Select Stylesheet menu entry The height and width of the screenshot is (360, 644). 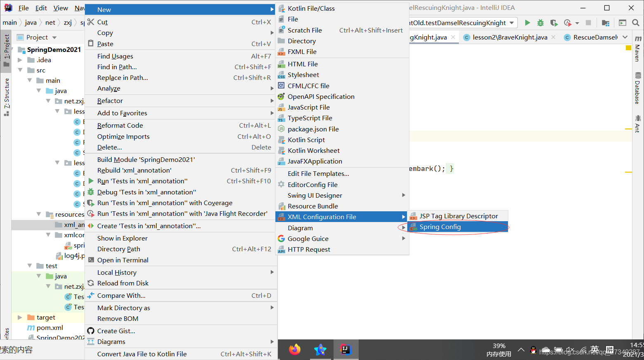click(x=342, y=75)
